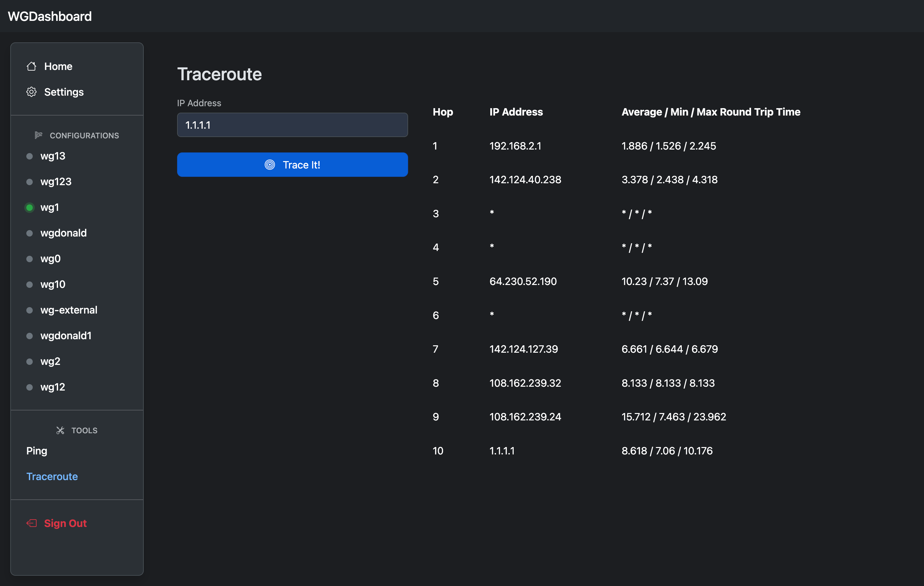The width and height of the screenshot is (924, 586).
Task: Open wg123 configuration
Action: pos(56,182)
